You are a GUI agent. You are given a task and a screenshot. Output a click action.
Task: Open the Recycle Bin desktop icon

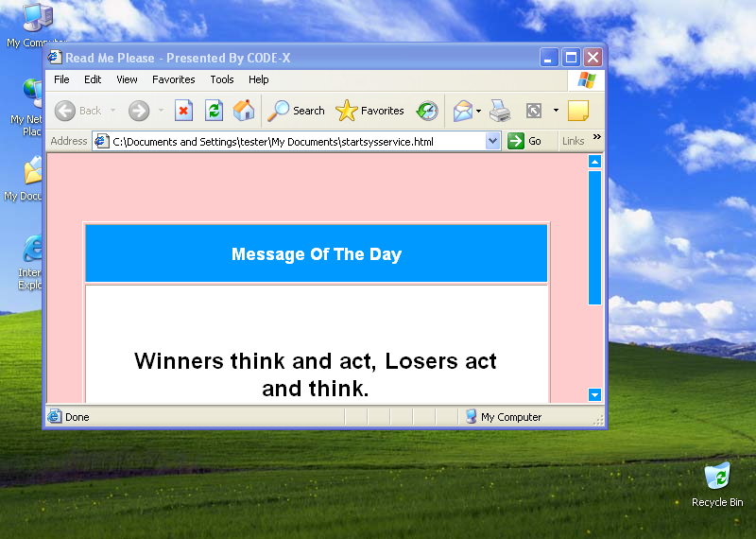coord(717,484)
